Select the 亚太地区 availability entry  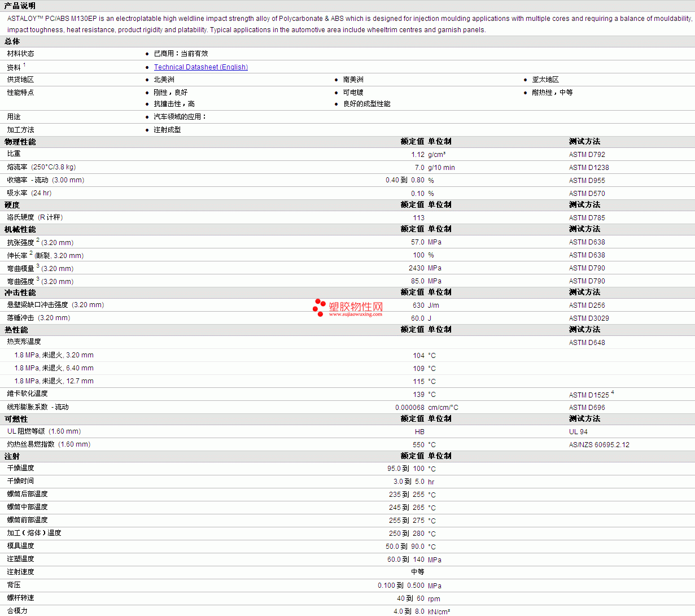(x=545, y=80)
